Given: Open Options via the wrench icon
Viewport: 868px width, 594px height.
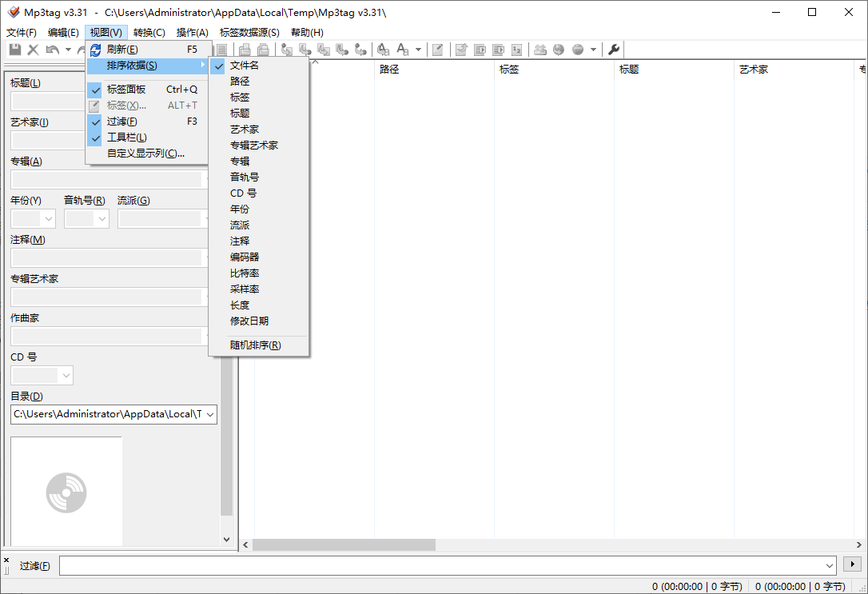Looking at the screenshot, I should click(614, 49).
